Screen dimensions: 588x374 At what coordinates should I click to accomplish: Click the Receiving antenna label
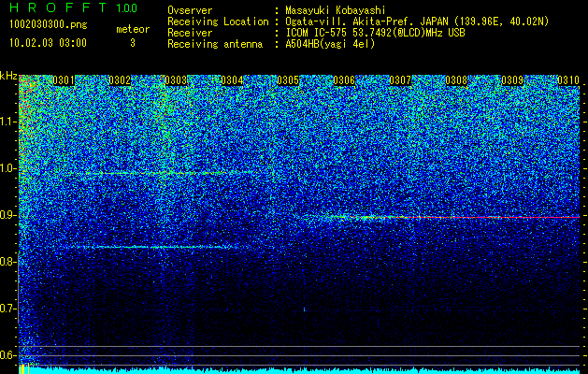[x=215, y=44]
